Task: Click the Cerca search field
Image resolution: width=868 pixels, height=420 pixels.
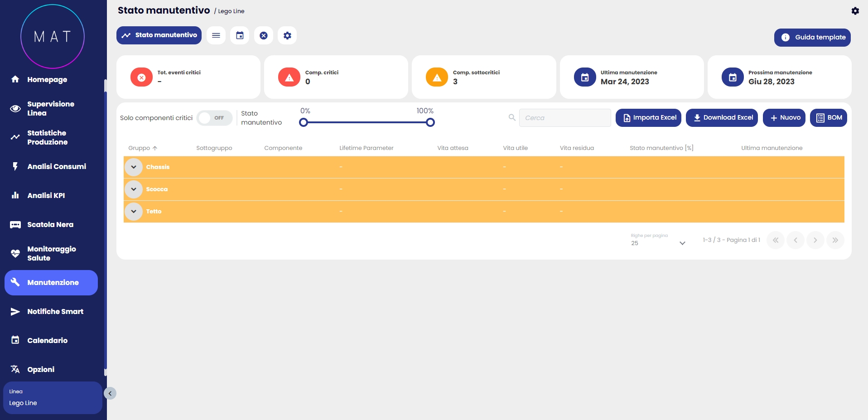Action: coord(565,118)
